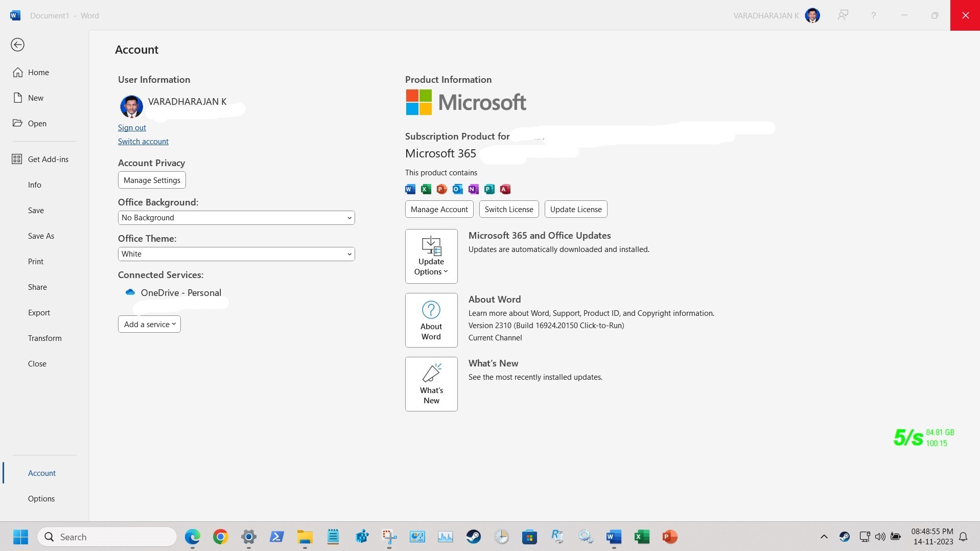The image size is (980, 551).
Task: Open Microsoft Store from the taskbar
Action: click(x=530, y=537)
